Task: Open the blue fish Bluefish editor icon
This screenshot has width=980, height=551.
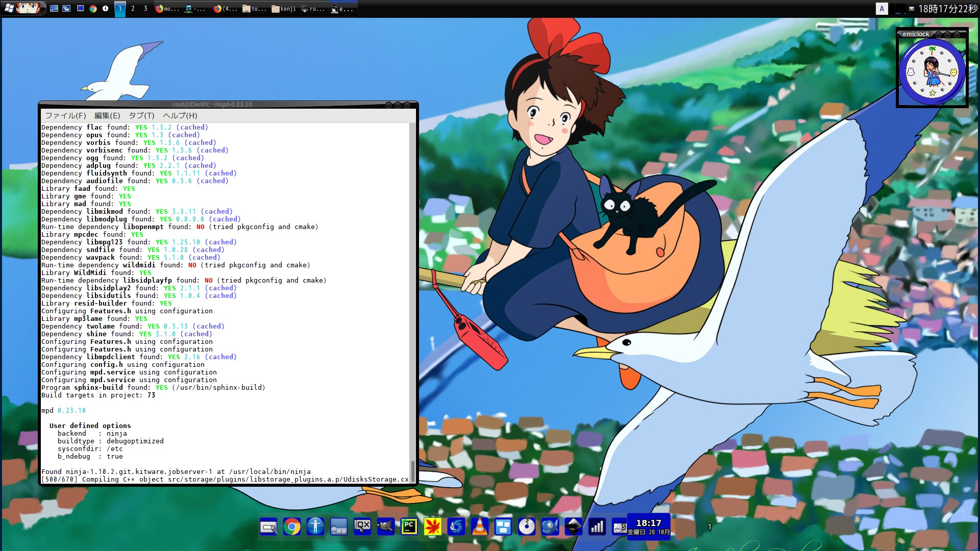Action: click(x=550, y=527)
